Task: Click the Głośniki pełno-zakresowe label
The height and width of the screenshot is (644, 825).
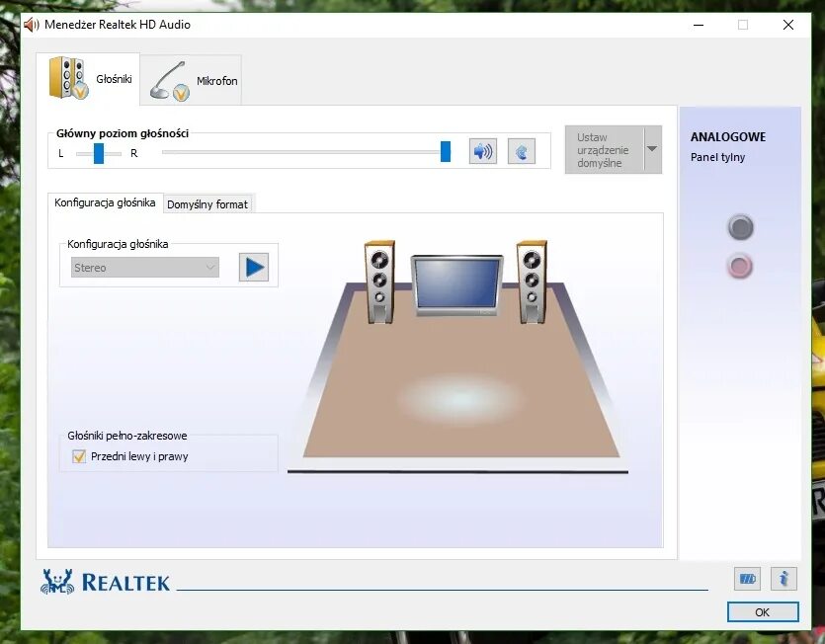Action: click(x=127, y=436)
